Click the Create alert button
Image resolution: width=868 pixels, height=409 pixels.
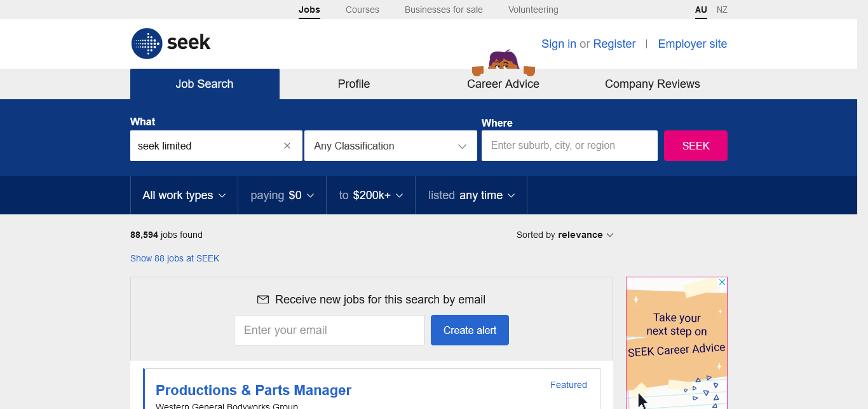pos(470,330)
